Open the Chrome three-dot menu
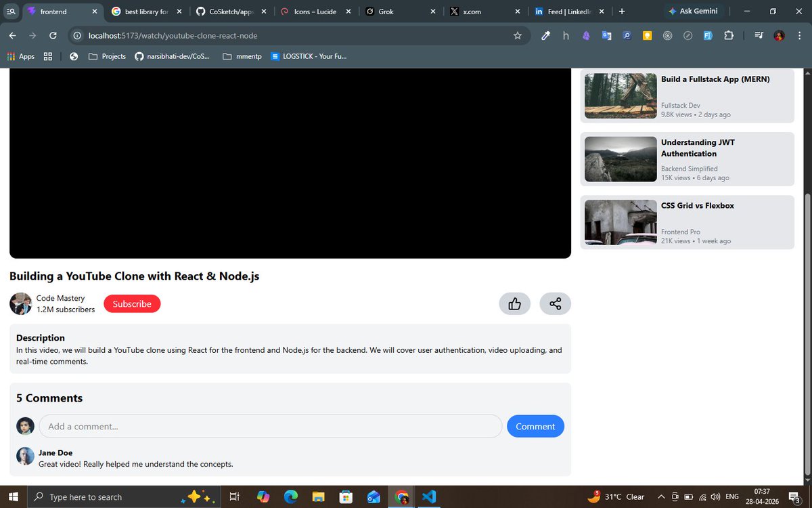The height and width of the screenshot is (508, 812). (x=799, y=36)
